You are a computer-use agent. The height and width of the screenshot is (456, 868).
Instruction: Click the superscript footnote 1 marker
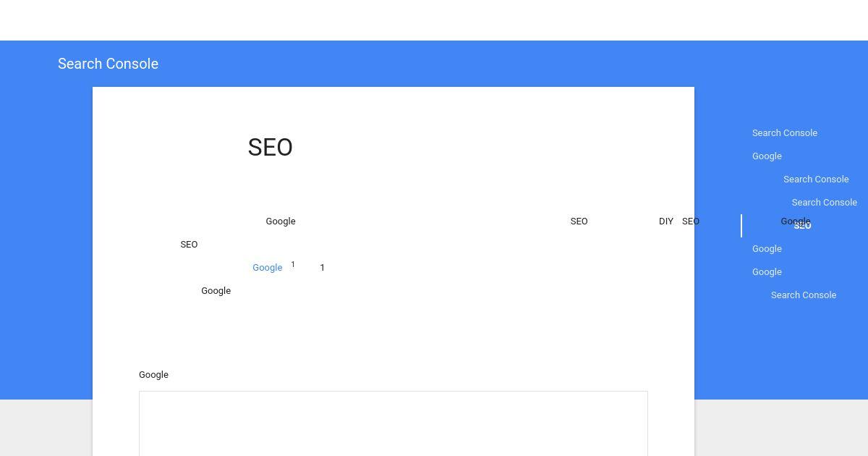pyautogui.click(x=293, y=265)
